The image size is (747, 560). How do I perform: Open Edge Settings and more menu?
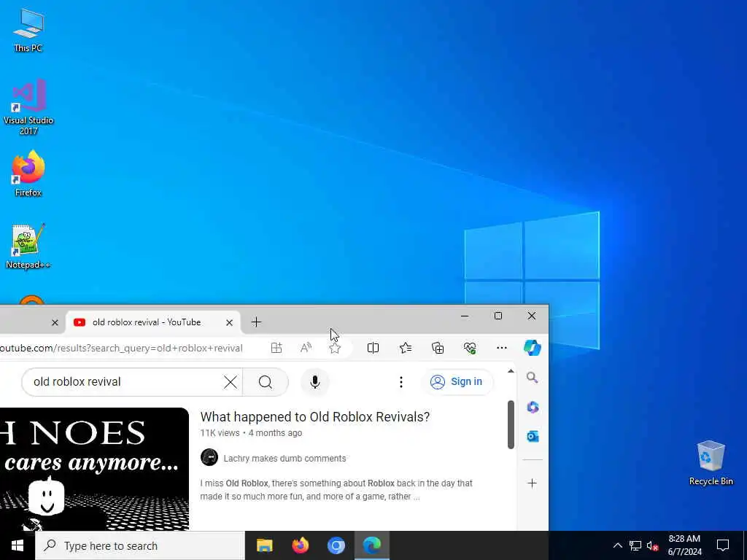coord(502,348)
